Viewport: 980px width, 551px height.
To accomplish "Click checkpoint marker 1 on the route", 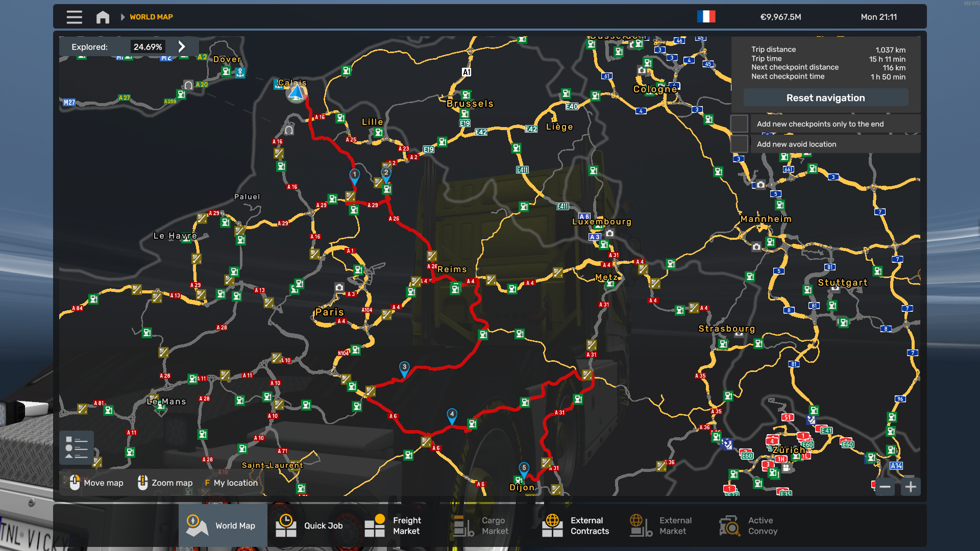I will click(x=354, y=176).
